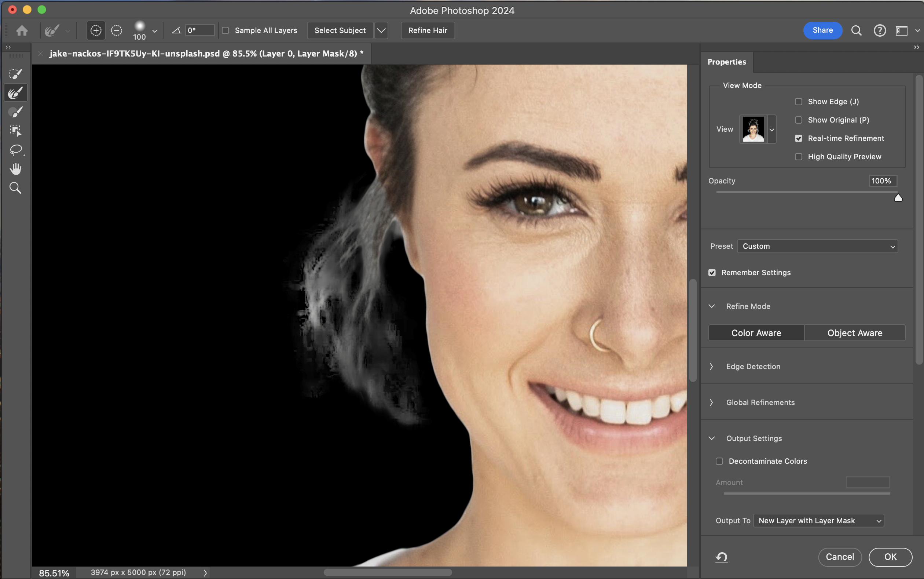
Task: Open the Output To dropdown
Action: point(818,520)
